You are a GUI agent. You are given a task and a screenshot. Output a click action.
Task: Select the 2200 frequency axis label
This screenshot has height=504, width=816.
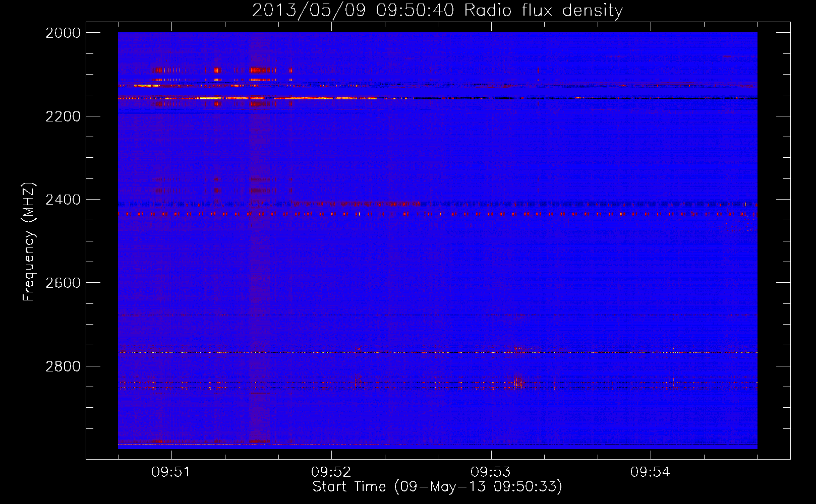click(63, 116)
